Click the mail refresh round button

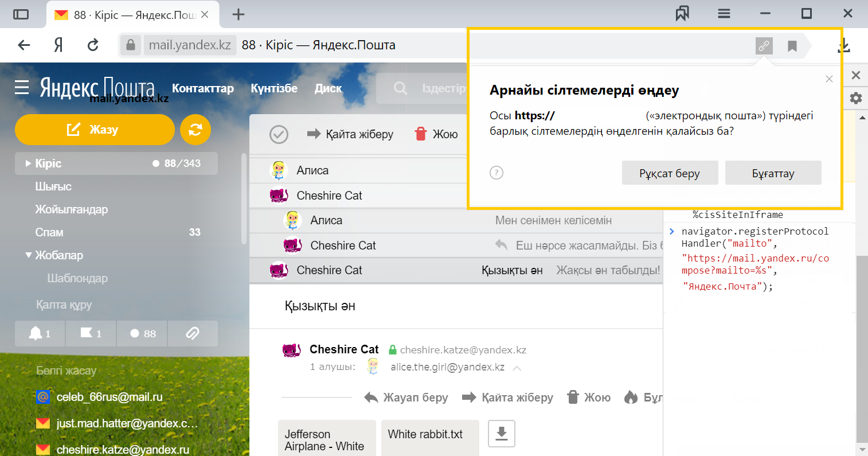(196, 130)
